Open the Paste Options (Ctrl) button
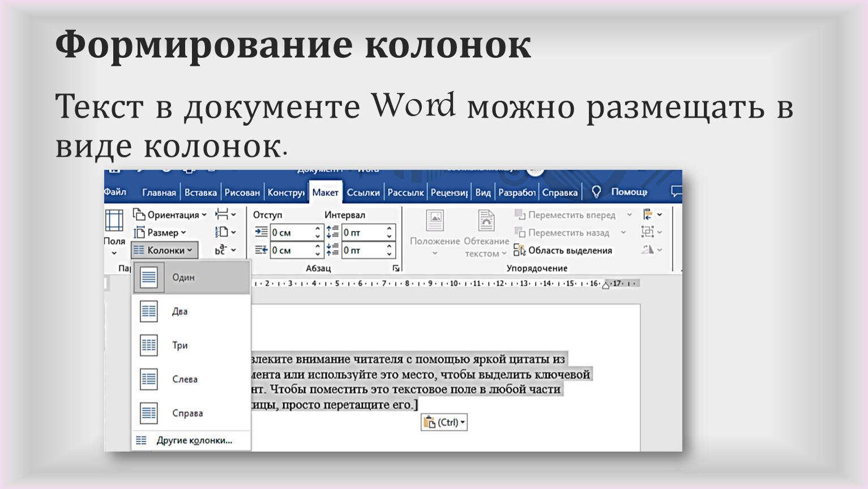This screenshot has width=868, height=489. click(x=444, y=423)
